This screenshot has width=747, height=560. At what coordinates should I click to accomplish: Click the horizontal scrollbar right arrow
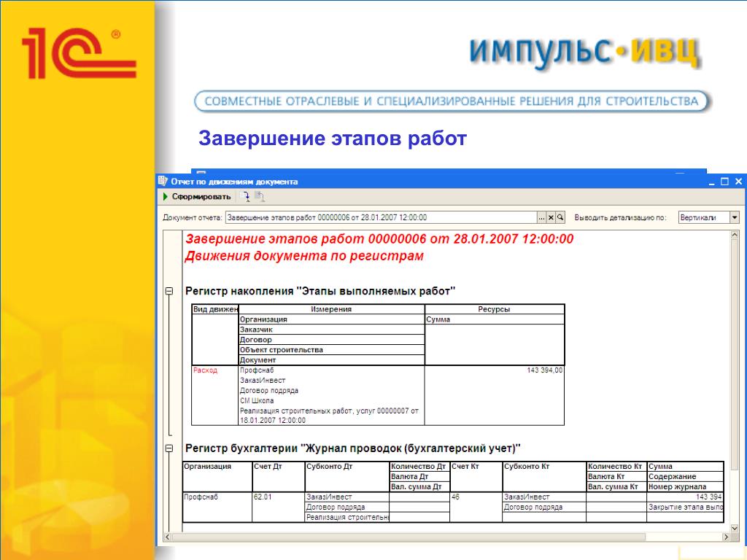coord(726,537)
